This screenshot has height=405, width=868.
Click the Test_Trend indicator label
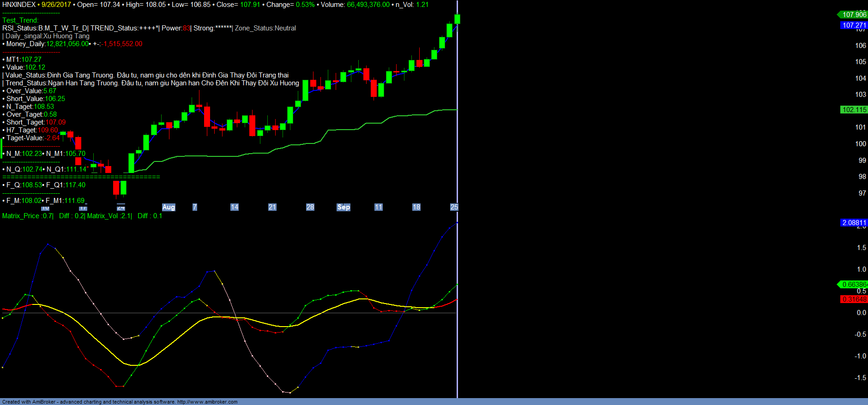[20, 20]
